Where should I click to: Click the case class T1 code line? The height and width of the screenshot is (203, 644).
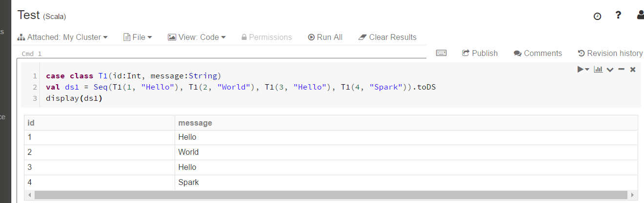[x=134, y=76]
